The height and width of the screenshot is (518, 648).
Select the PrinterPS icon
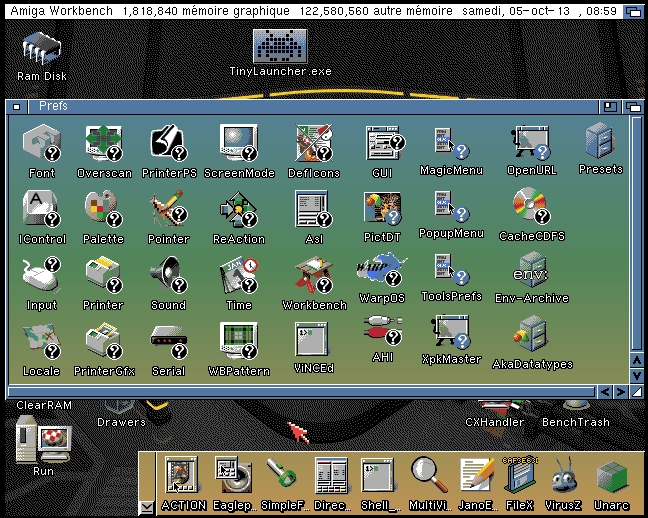(x=169, y=143)
